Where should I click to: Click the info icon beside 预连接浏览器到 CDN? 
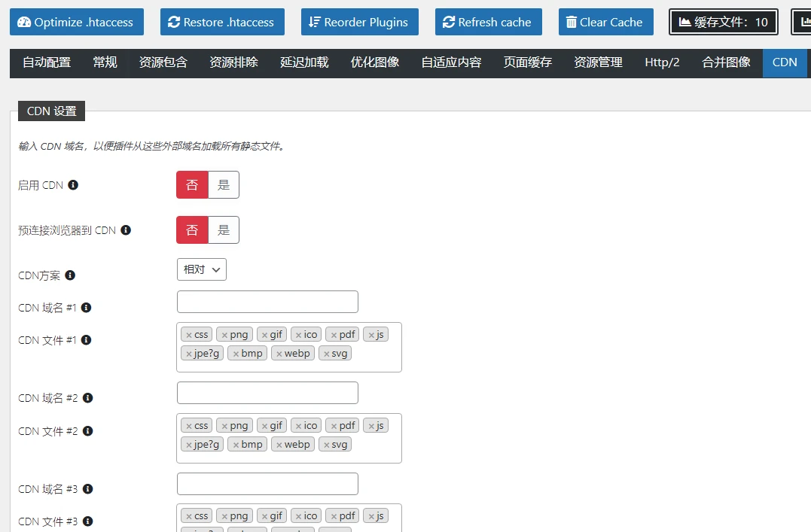(126, 230)
